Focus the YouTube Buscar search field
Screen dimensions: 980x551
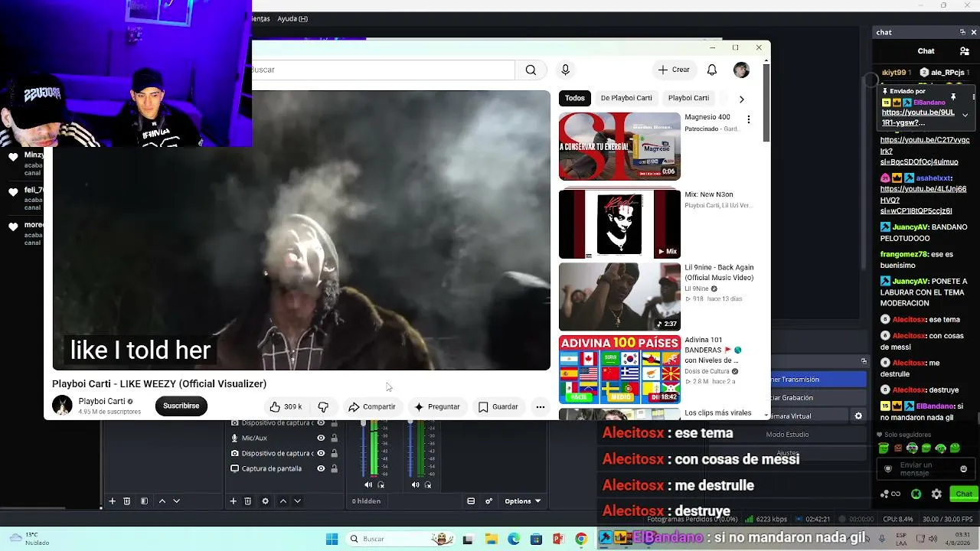(384, 70)
